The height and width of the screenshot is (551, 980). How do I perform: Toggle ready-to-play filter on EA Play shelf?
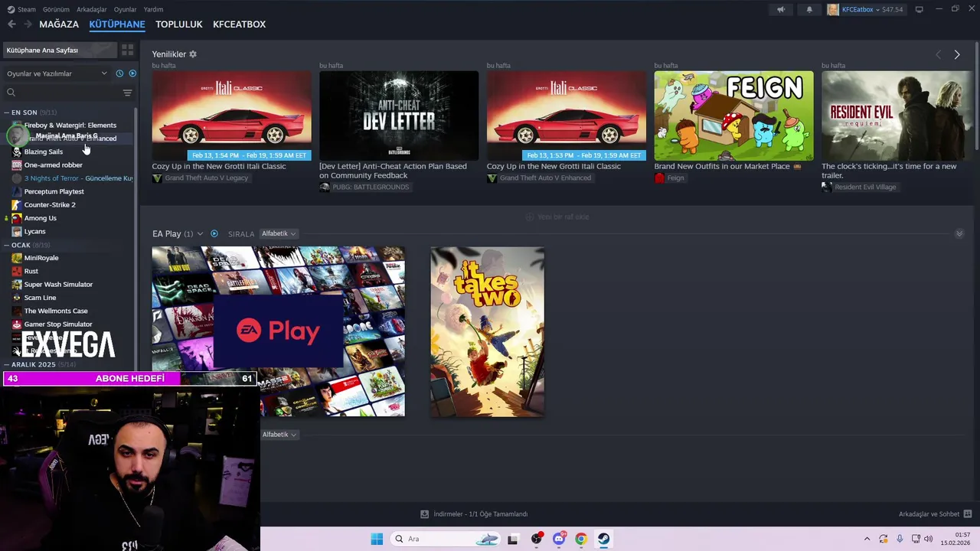(214, 233)
